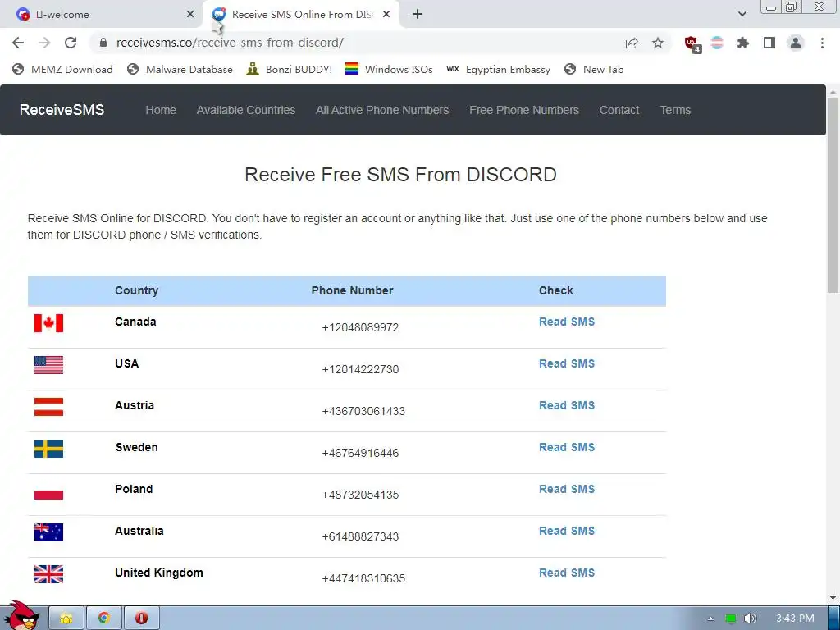This screenshot has width=840, height=630.
Task: Click the Poland flag icon
Action: [48, 491]
